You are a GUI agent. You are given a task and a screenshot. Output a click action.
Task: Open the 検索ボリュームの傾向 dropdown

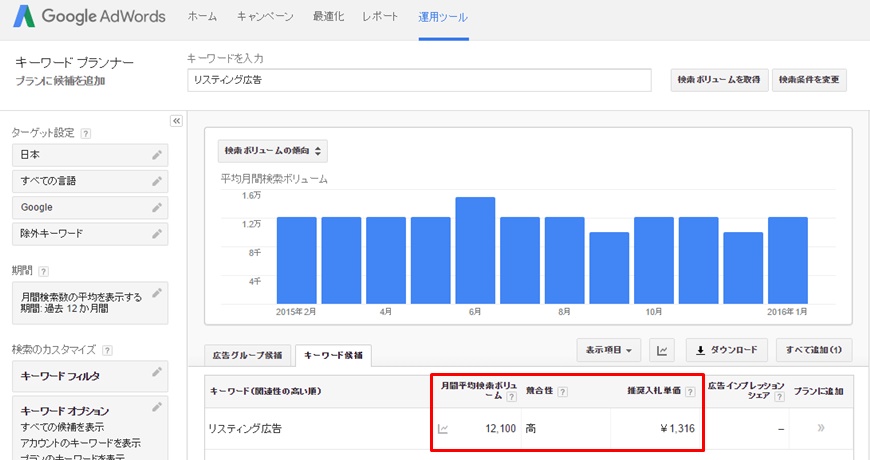click(x=273, y=151)
